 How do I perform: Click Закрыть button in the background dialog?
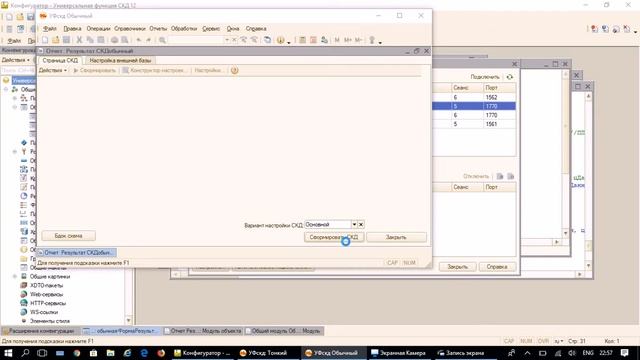click(x=458, y=267)
